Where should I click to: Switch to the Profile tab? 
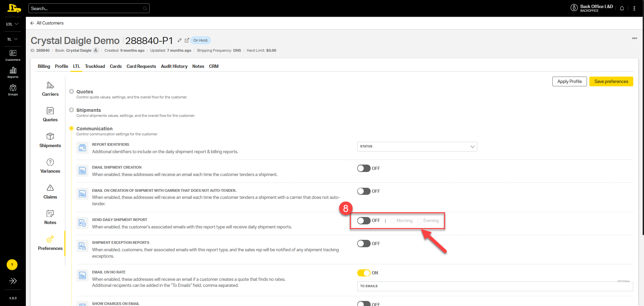point(62,66)
